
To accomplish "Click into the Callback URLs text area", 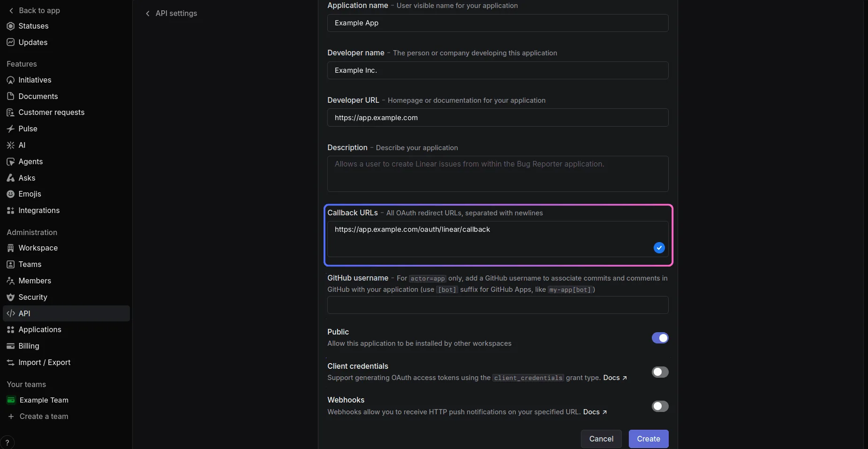I will click(498, 239).
